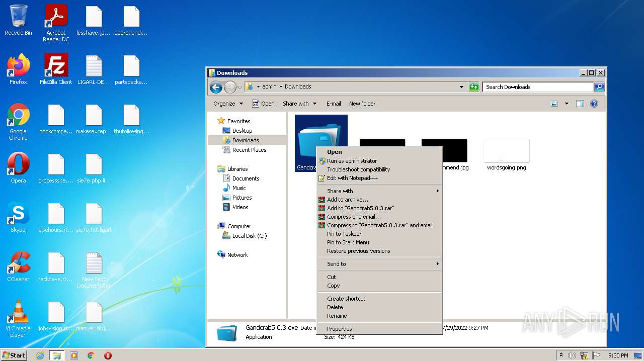Click the E-mail toolbar button

point(334,104)
